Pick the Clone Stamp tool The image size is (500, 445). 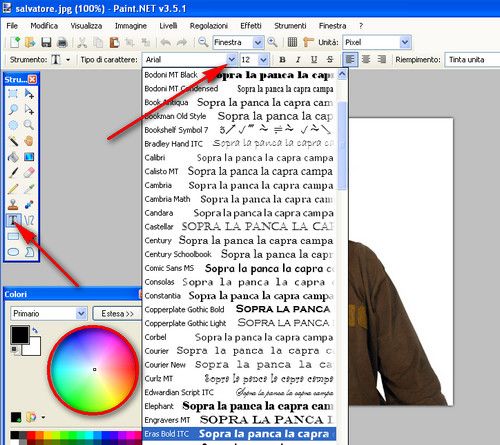pos(13,204)
